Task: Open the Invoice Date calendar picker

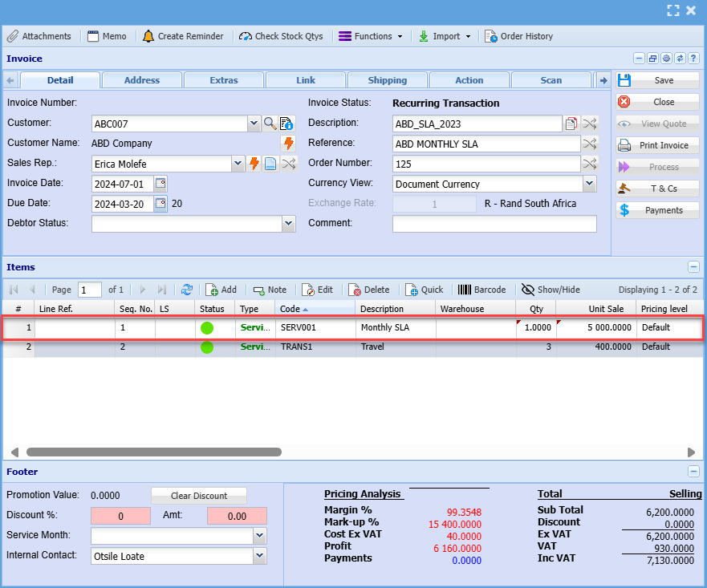Action: [160, 184]
